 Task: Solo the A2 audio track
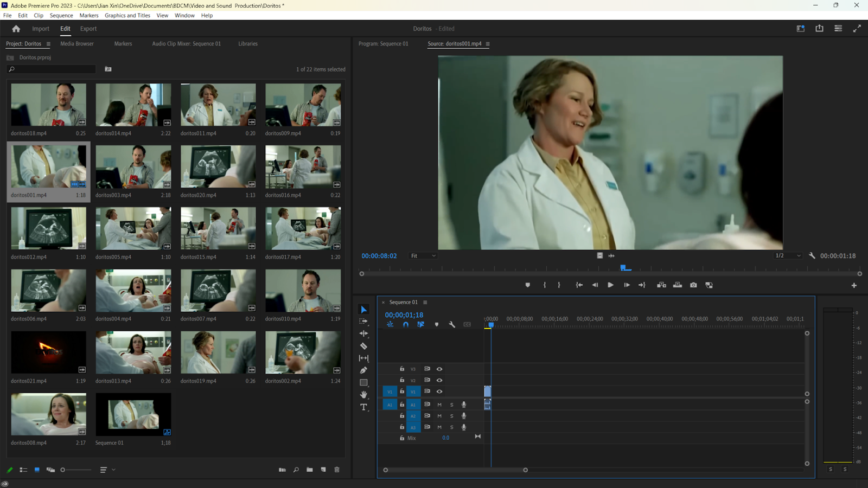coord(451,416)
